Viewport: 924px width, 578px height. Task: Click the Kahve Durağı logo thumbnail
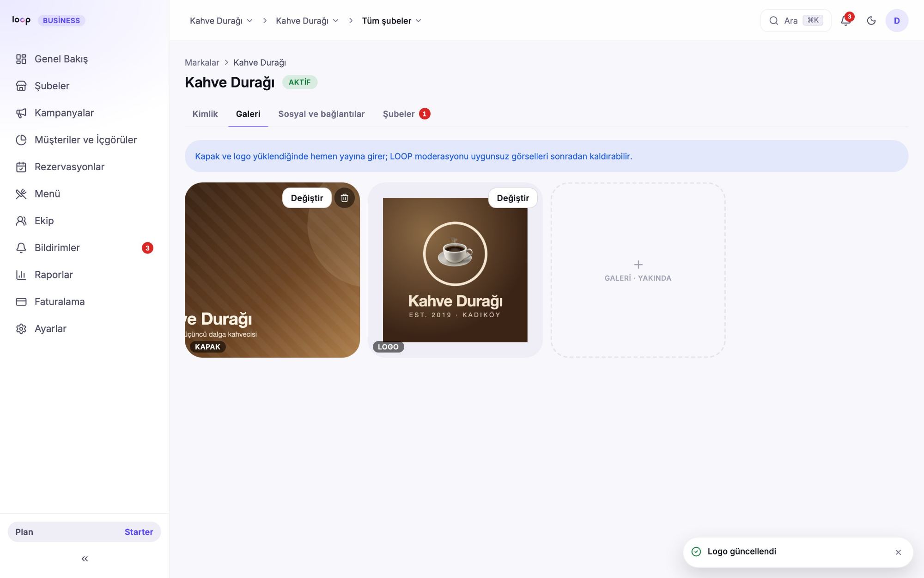tap(455, 270)
